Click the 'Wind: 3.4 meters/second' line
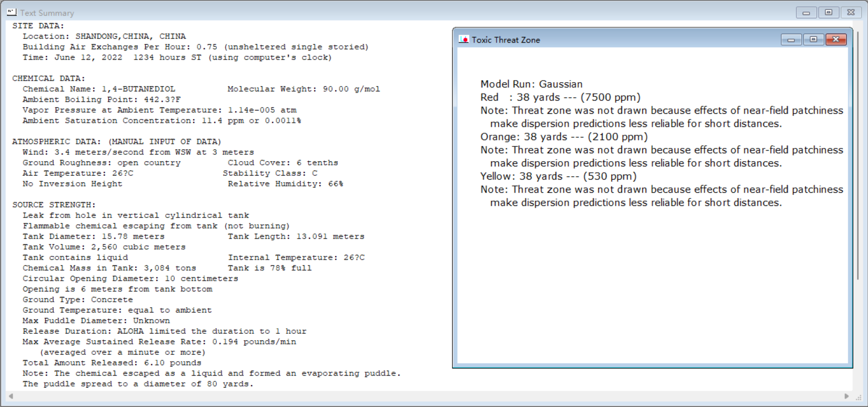Screen dimensions: 868x407 tap(138, 152)
